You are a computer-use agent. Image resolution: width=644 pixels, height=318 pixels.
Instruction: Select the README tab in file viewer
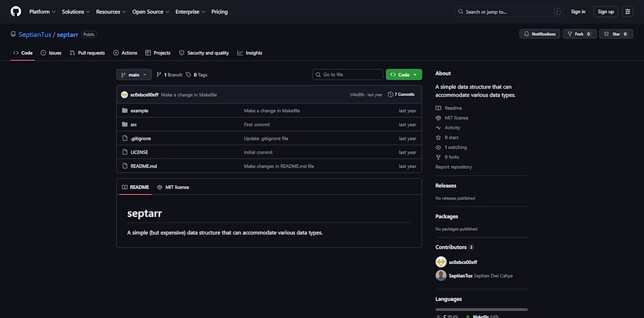click(x=136, y=187)
